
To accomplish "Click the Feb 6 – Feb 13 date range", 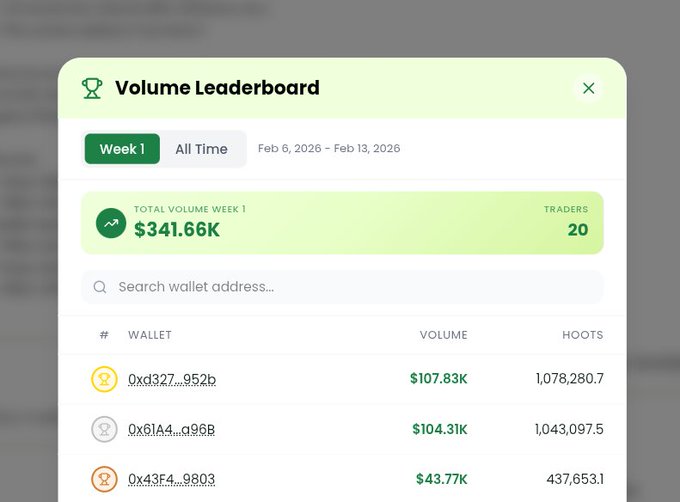I will click(329, 149).
